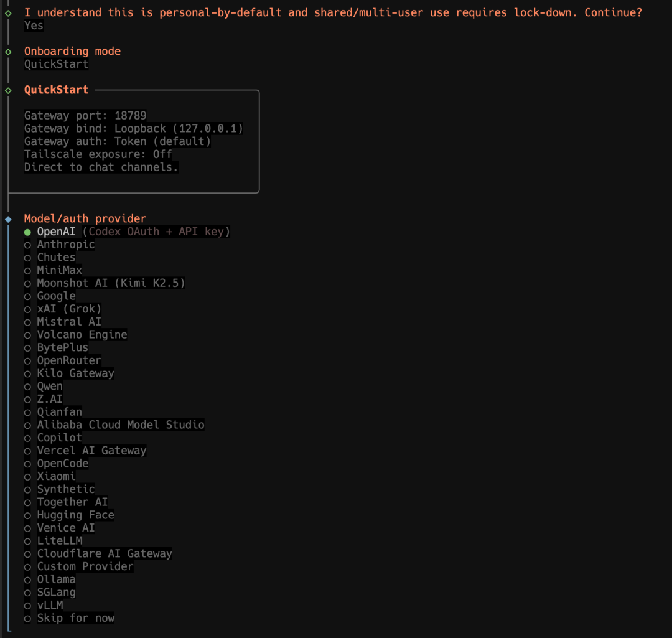Select the Vercel AI Gateway option
Screen dimensions: 672x638
click(x=91, y=451)
